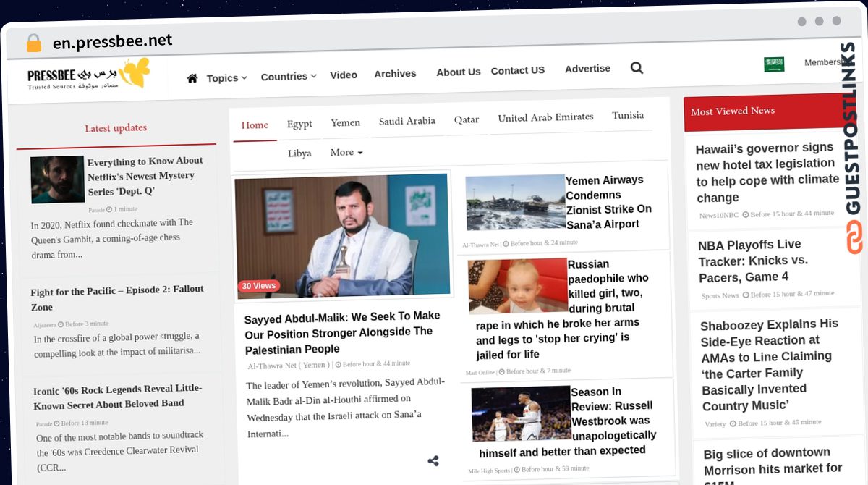
Task: Open Hawaii's governor hotel tax article
Action: (x=767, y=172)
